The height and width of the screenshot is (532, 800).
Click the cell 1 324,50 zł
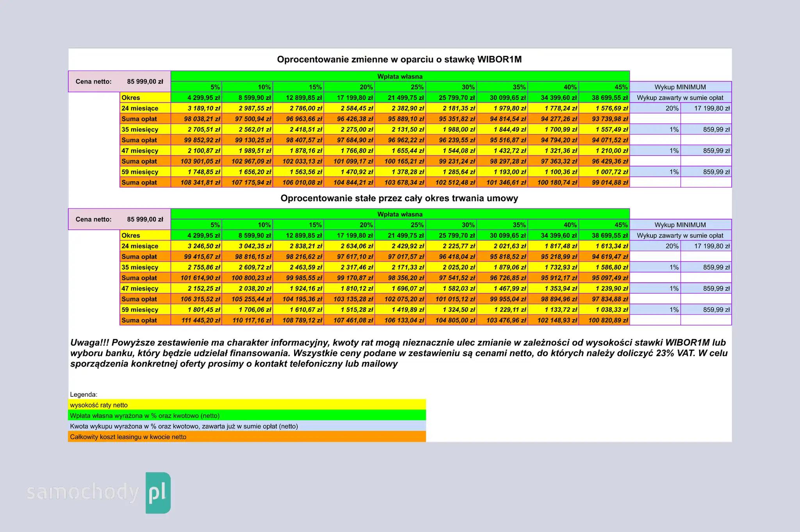pyautogui.click(x=451, y=309)
